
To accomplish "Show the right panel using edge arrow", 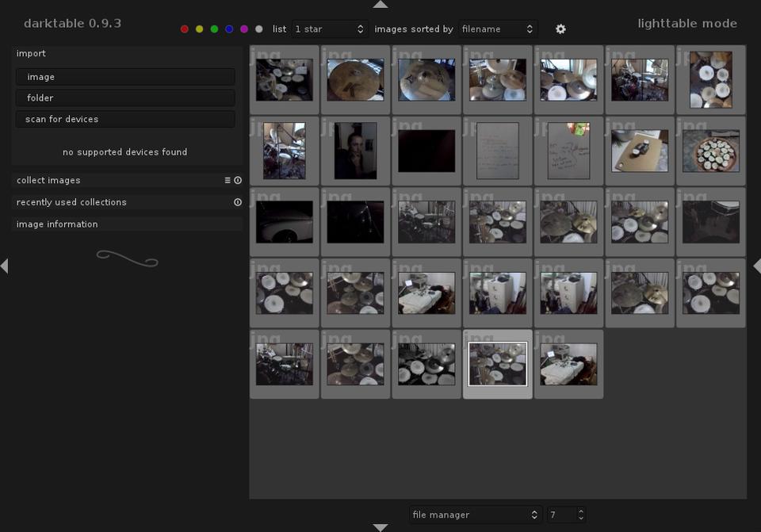I will pyautogui.click(x=756, y=266).
